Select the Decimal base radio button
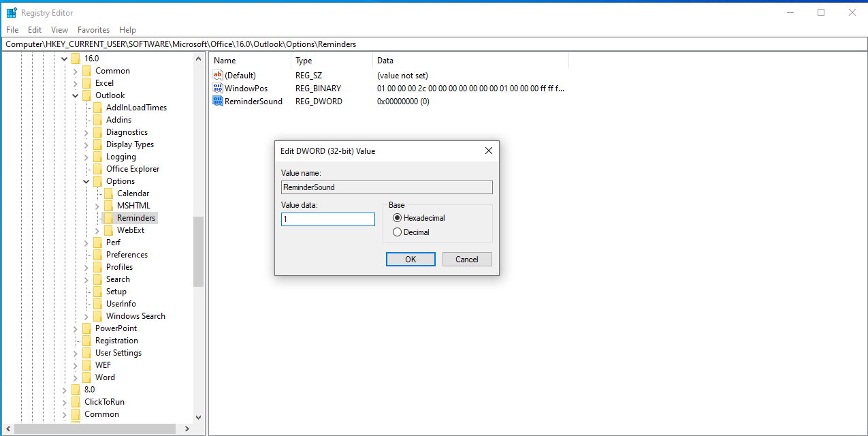Viewport: 868px width, 436px height. coord(398,232)
